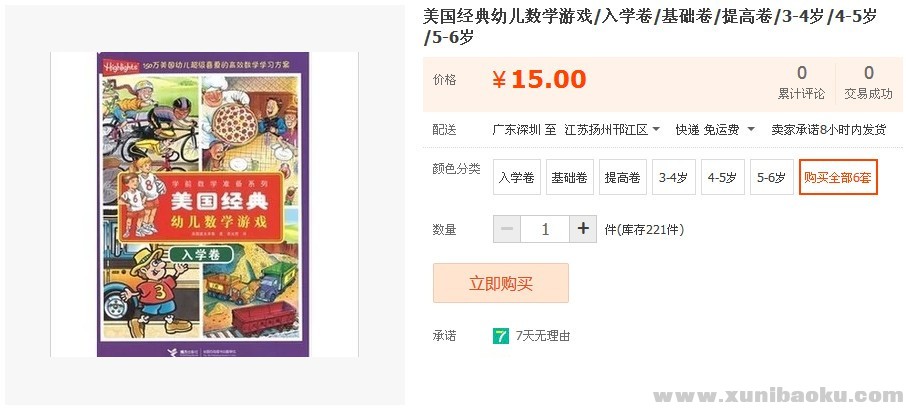Select 购买全部6套 option
This screenshot has width=906, height=408.
tap(838, 177)
